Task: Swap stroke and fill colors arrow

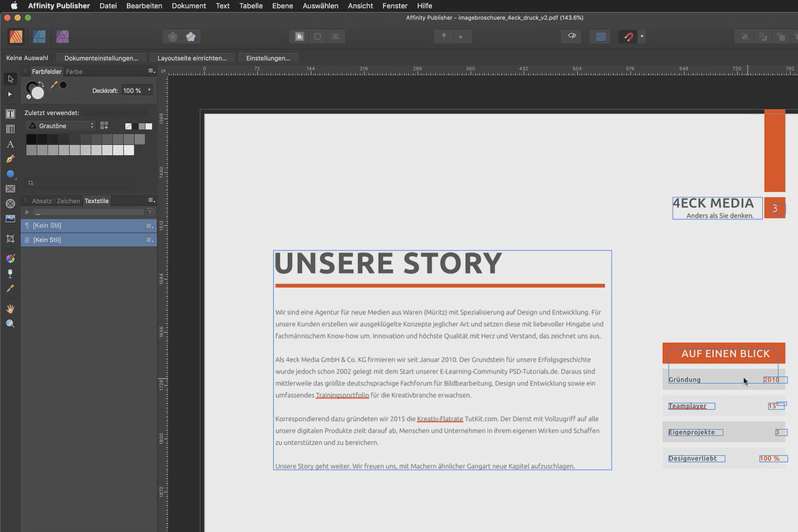Action: (x=41, y=83)
